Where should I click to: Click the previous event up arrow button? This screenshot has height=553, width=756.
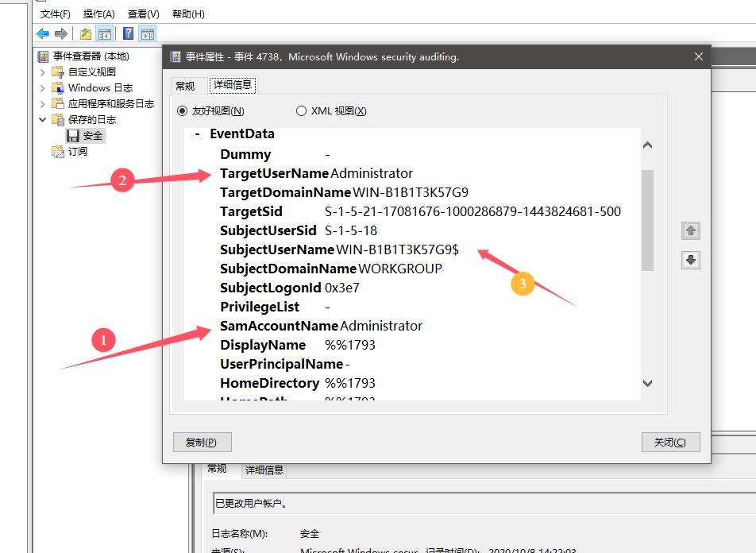690,230
